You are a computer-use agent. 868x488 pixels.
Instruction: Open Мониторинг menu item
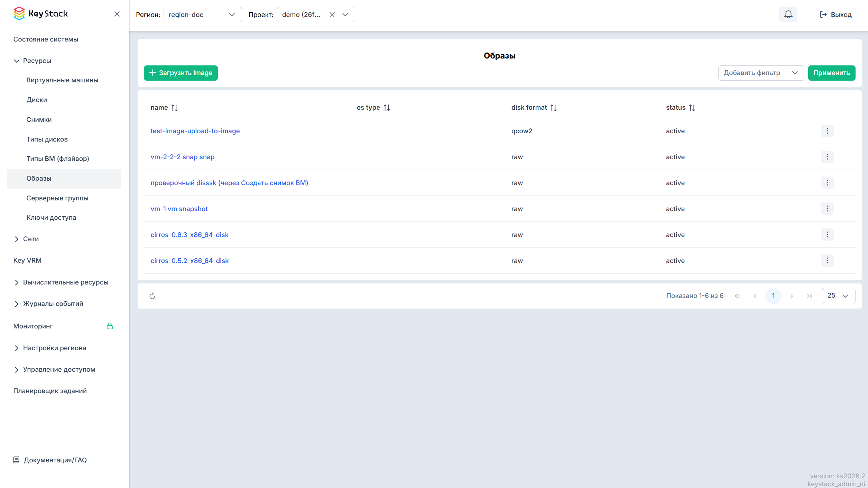click(33, 326)
